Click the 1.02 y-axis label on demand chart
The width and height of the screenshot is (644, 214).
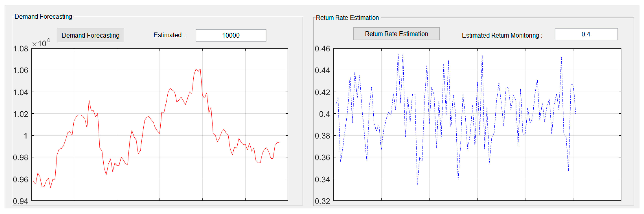[x=21, y=114]
